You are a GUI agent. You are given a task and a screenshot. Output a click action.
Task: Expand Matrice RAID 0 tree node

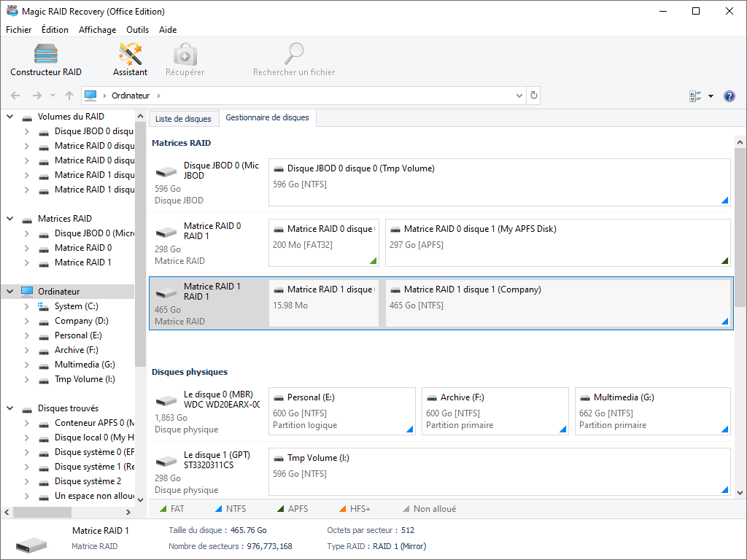tap(27, 248)
